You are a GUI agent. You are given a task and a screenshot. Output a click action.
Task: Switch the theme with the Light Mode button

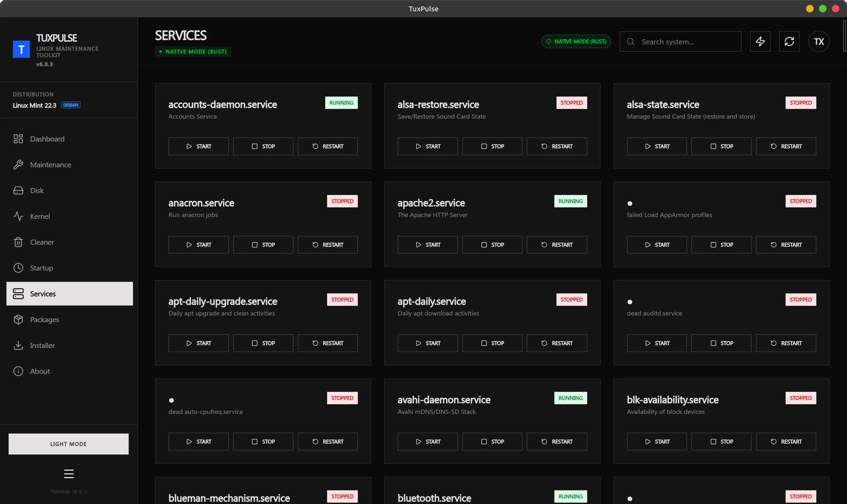click(69, 444)
